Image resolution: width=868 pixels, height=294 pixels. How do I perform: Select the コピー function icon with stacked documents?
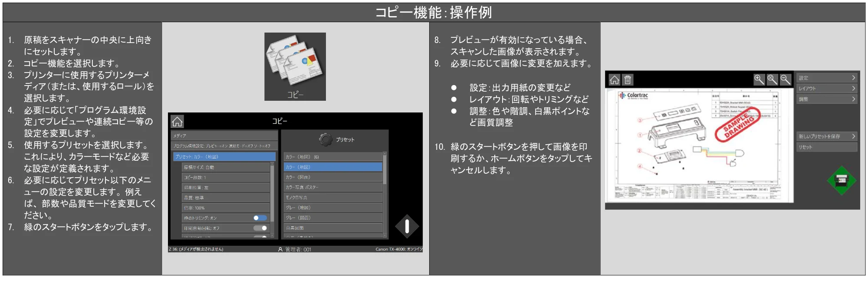295,66
